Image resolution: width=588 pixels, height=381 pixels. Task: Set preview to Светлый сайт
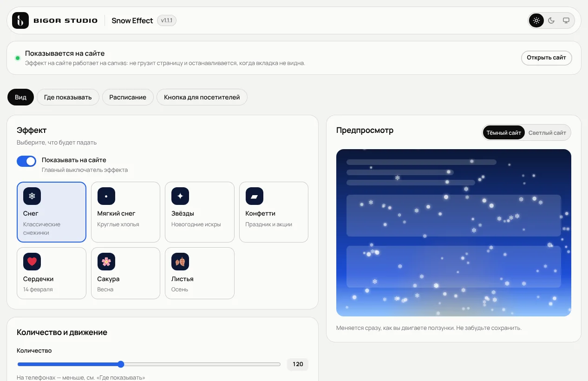tap(547, 132)
